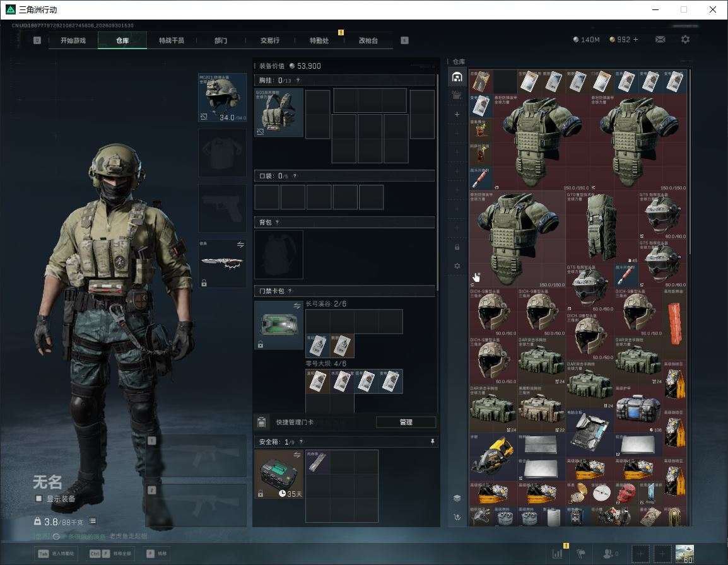Click the swap arrows on the 门禁卡包 case
Screen dimensions: 728x565
coord(297,306)
